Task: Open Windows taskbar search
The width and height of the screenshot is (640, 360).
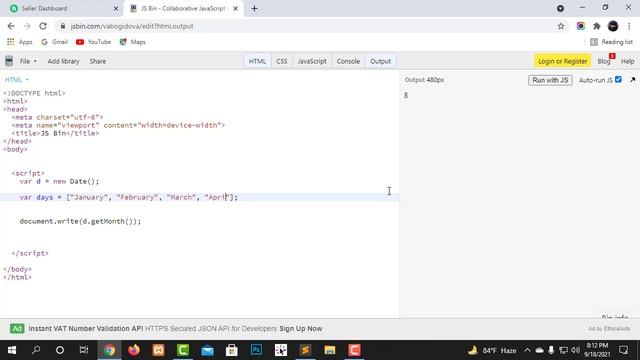Action: point(36,350)
